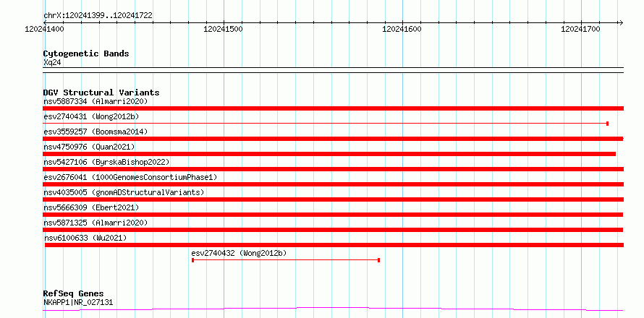Select the Cytogenetic Bands track title
This screenshot has width=644, height=318.
86,53
